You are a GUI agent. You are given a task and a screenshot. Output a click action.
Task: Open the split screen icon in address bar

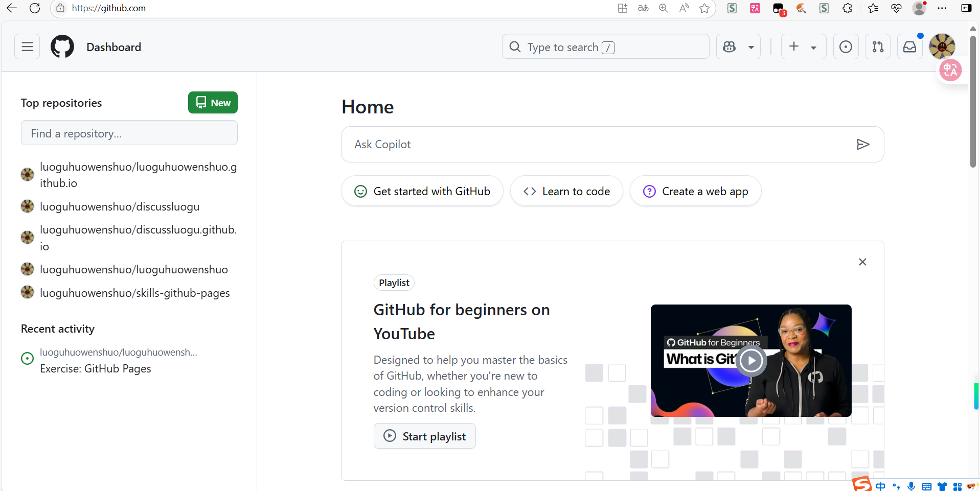coord(623,8)
